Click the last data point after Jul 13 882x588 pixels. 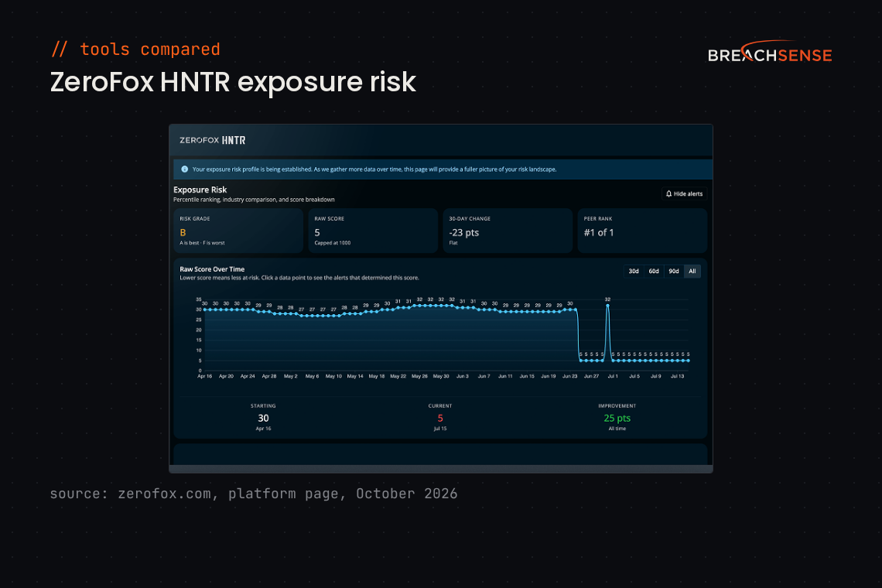(x=688, y=361)
